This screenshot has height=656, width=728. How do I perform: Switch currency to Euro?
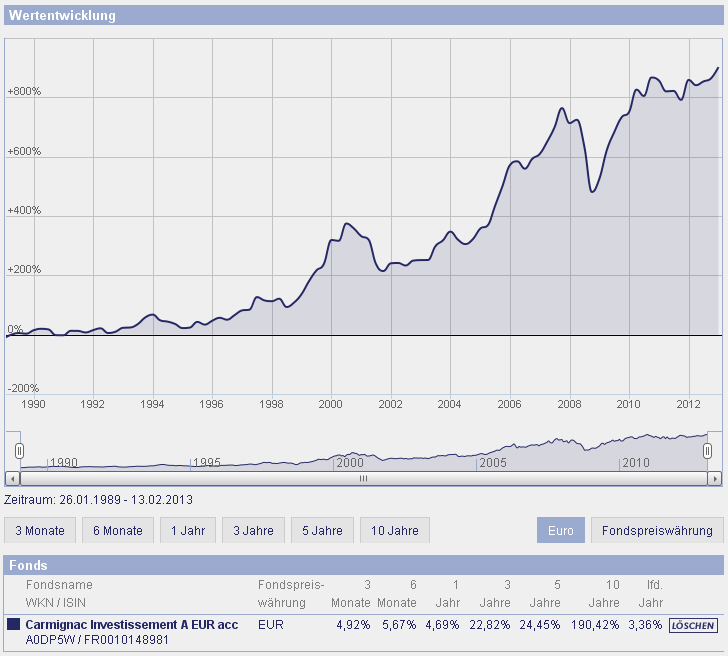point(561,530)
